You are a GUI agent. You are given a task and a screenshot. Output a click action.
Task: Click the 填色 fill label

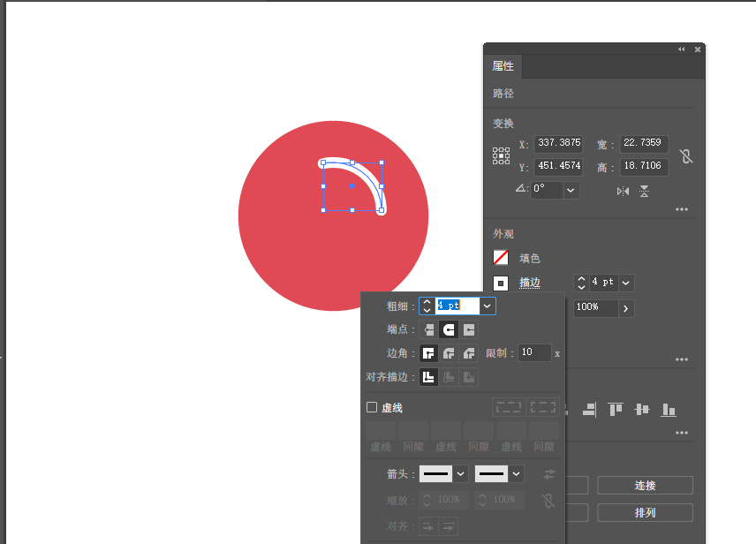[x=529, y=259]
